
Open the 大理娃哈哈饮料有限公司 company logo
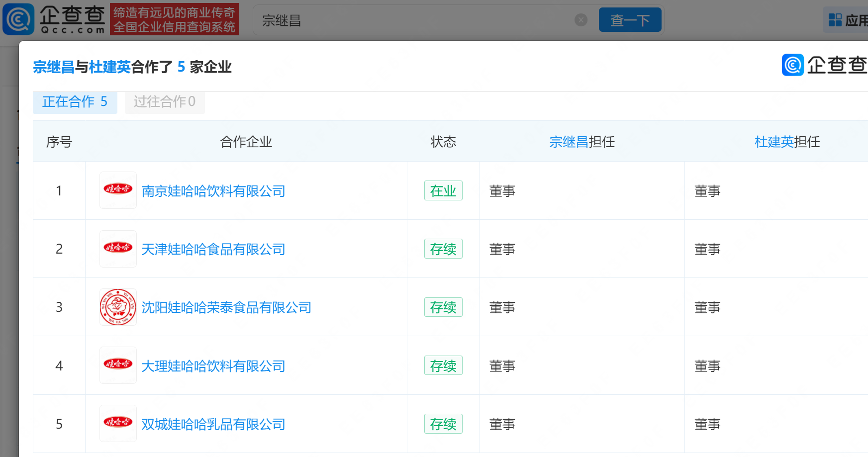pos(118,365)
